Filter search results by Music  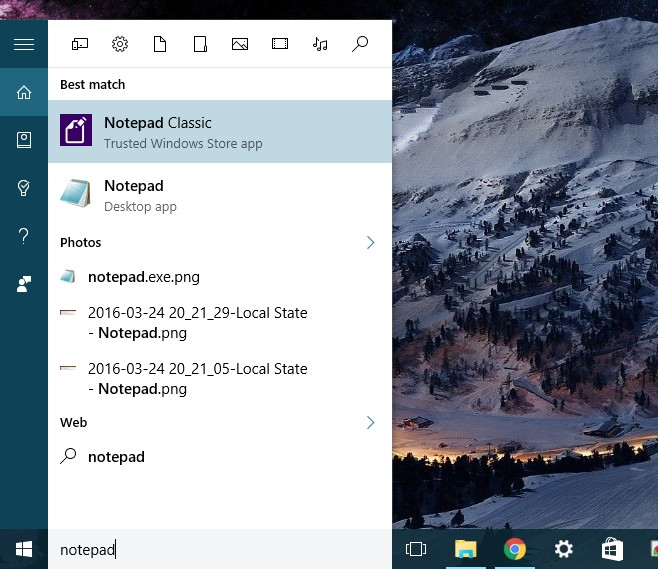(x=320, y=44)
